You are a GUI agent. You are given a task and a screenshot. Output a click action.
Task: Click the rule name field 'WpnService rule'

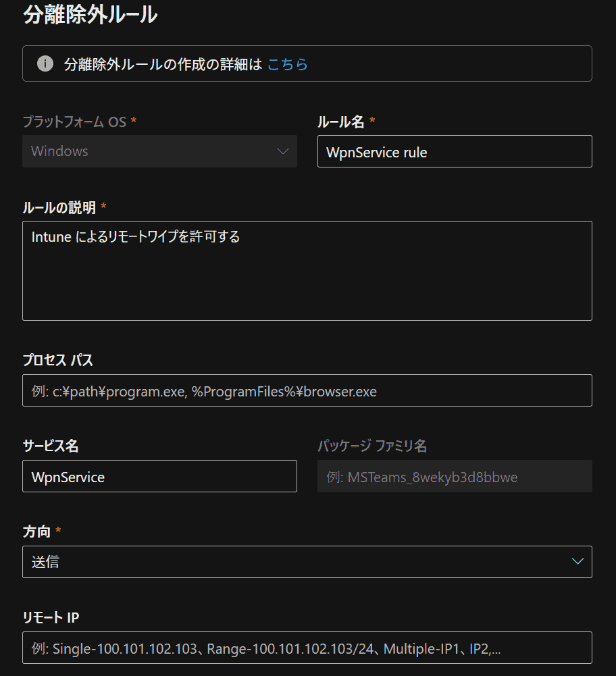coord(454,152)
